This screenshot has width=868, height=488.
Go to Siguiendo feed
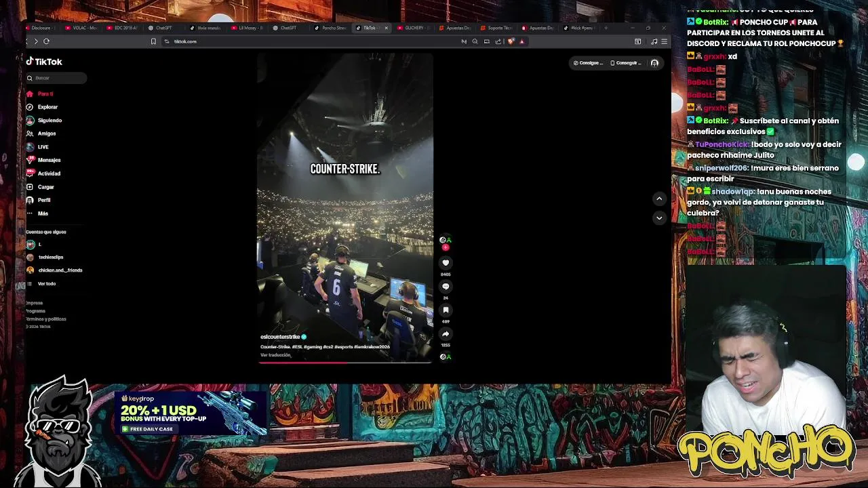(x=44, y=120)
